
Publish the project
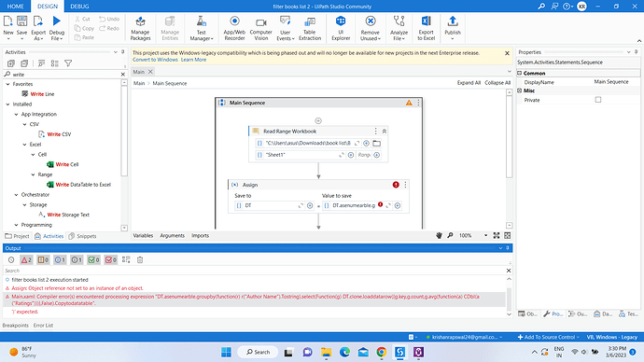pos(453,28)
